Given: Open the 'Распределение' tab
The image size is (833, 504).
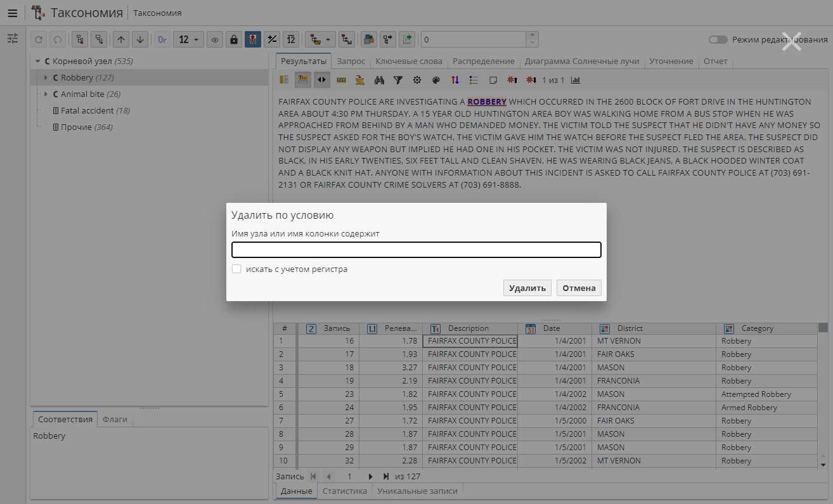Looking at the screenshot, I should click(x=483, y=61).
